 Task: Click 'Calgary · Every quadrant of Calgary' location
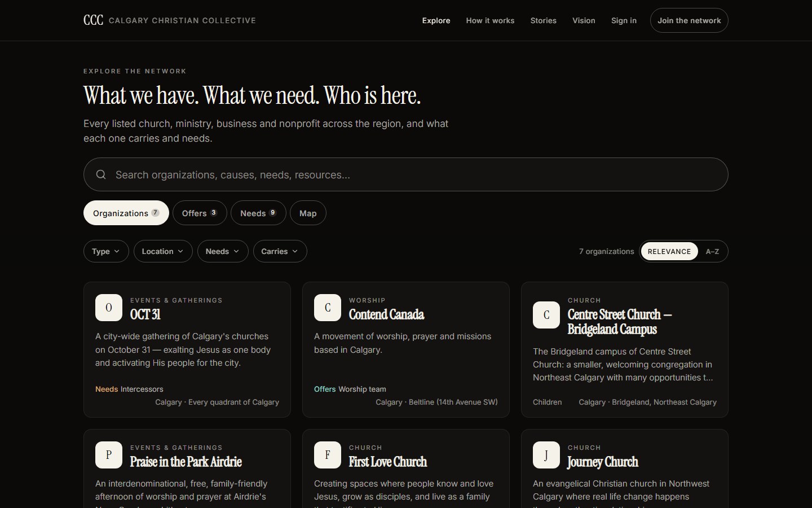[x=217, y=402]
